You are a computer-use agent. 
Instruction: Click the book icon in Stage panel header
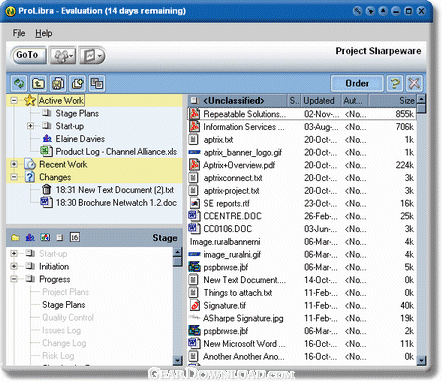click(60, 238)
